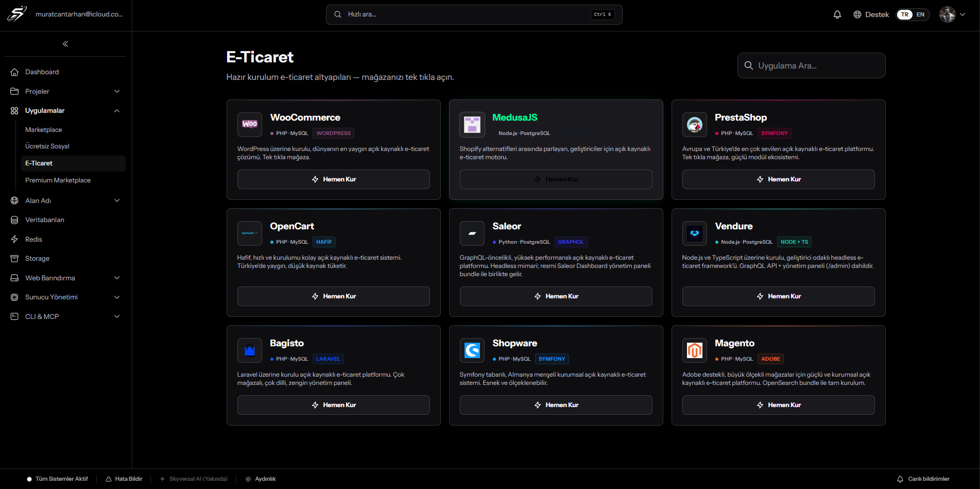The image size is (980, 489).
Task: Click the WooCommerce app logo
Action: (250, 124)
